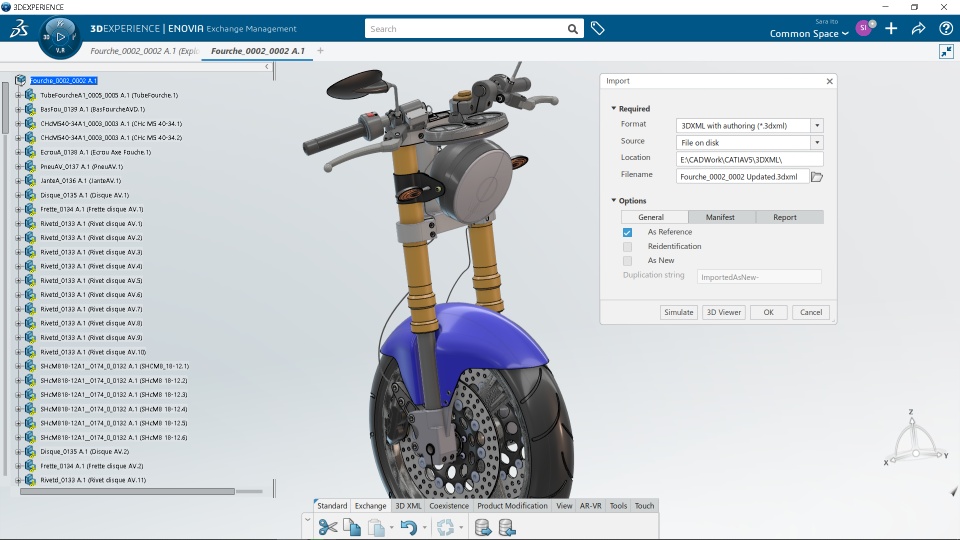This screenshot has width=960, height=540.
Task: Open the Product Modification tab
Action: [x=512, y=506]
